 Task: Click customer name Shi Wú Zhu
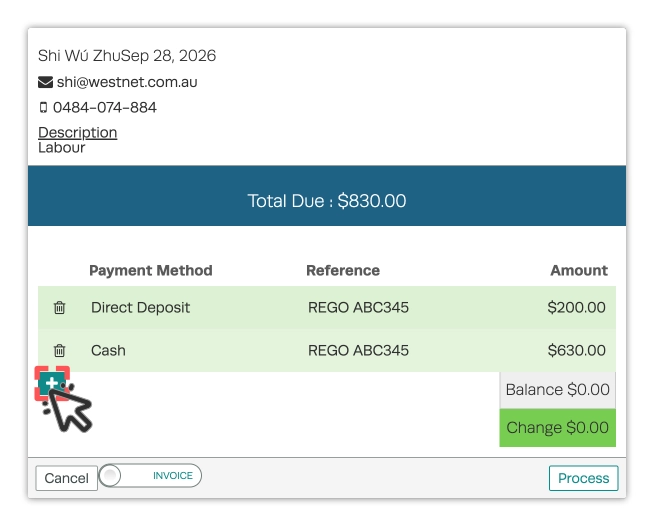click(79, 55)
